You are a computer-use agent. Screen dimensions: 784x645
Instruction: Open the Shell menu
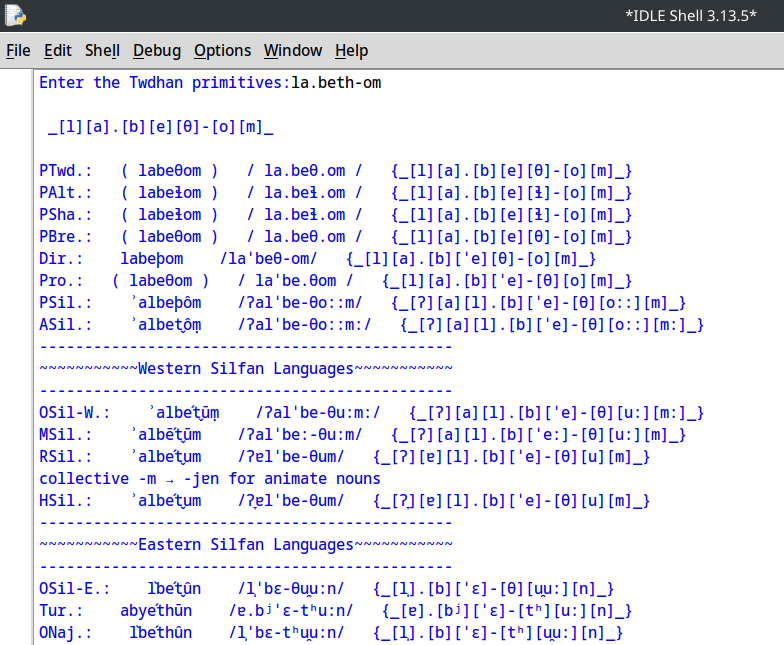coord(102,50)
